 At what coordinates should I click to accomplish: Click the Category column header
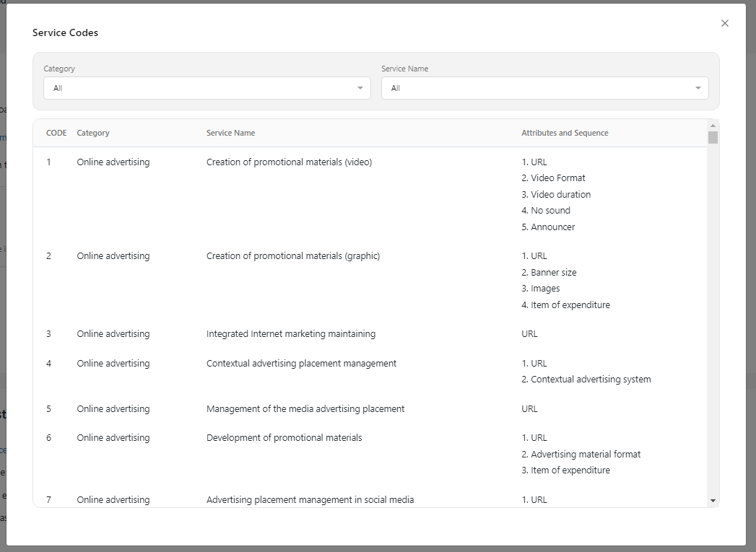[93, 133]
